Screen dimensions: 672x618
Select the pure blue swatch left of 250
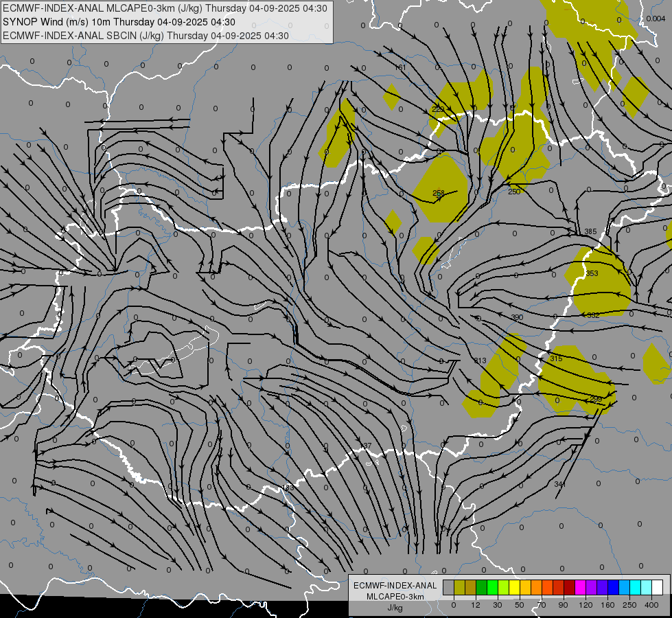click(613, 587)
